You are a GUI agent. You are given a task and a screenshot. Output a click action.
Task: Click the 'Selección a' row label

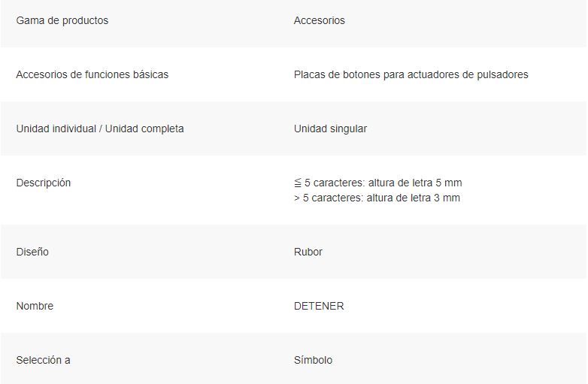[43, 360]
